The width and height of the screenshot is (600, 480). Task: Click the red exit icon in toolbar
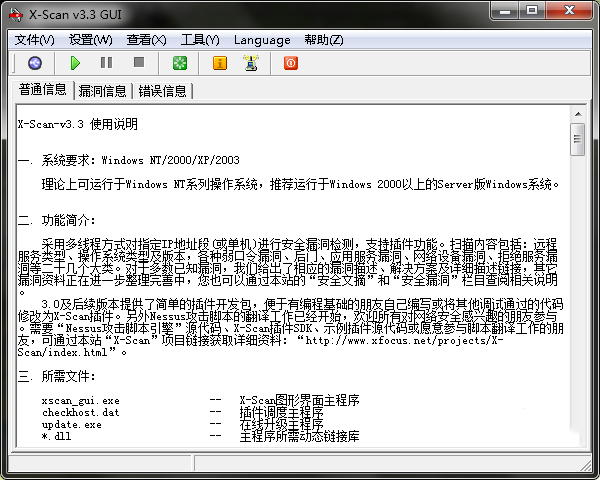click(291, 63)
